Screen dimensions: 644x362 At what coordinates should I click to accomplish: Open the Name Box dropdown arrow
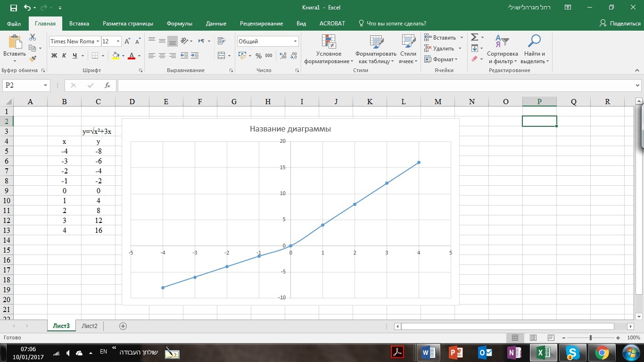coord(46,85)
